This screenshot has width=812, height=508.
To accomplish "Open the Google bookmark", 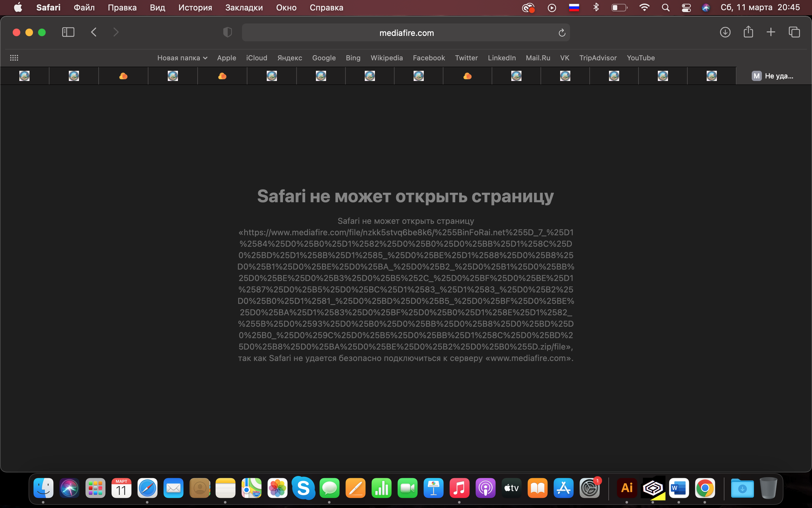I will click(324, 58).
